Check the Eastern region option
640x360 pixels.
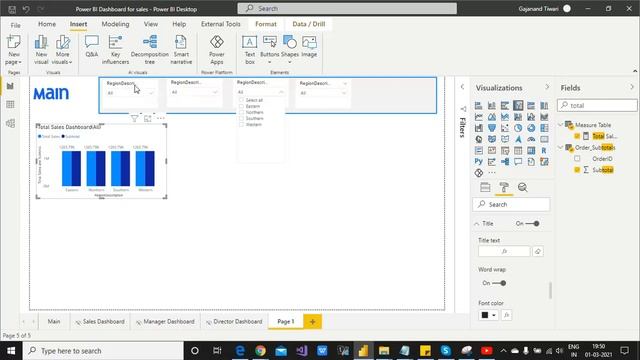pyautogui.click(x=241, y=106)
